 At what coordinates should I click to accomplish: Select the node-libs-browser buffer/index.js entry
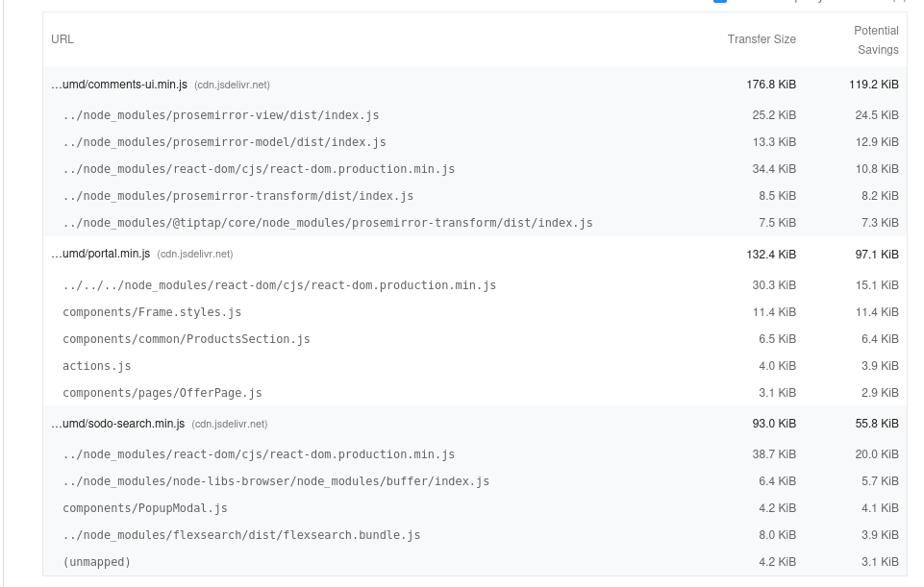(x=276, y=481)
